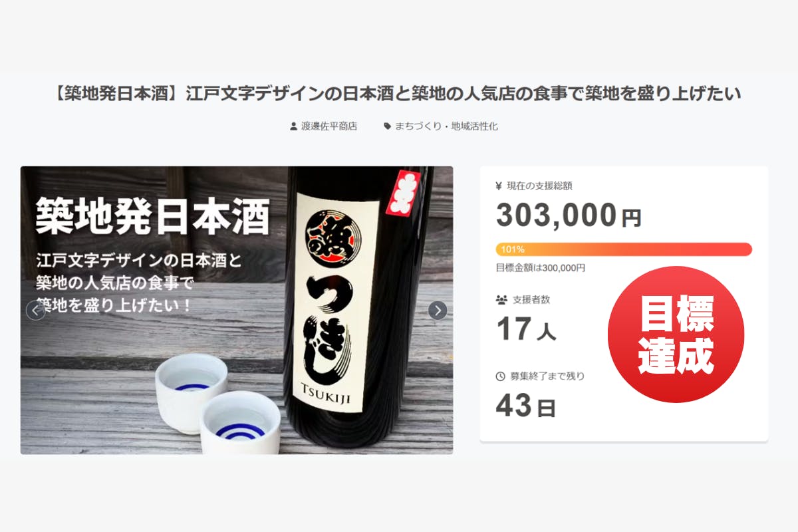Click the 303,000円 total amount
This screenshot has height=532, width=798.
coord(569,215)
